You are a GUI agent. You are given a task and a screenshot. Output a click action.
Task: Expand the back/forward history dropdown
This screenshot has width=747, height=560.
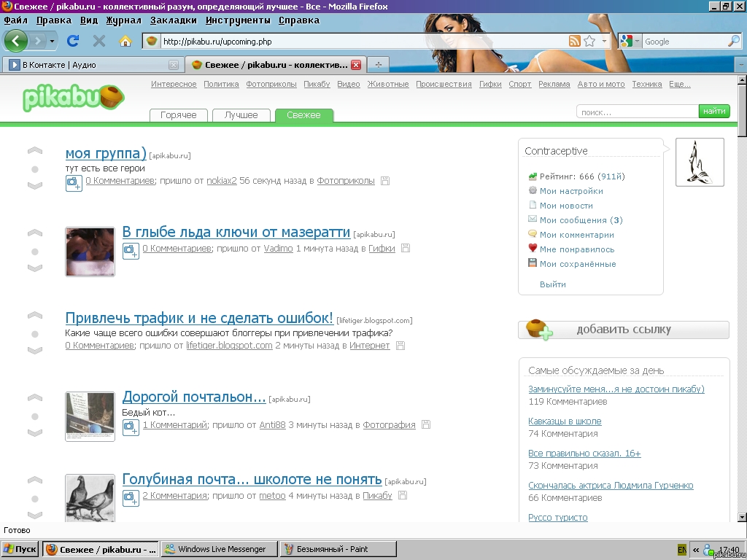(x=52, y=42)
